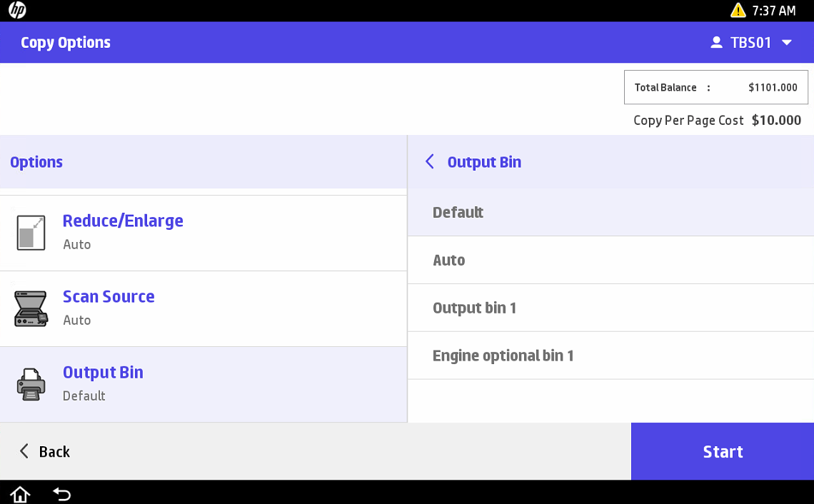
Task: Open the TBS01 user dropdown arrow
Action: [x=787, y=43]
